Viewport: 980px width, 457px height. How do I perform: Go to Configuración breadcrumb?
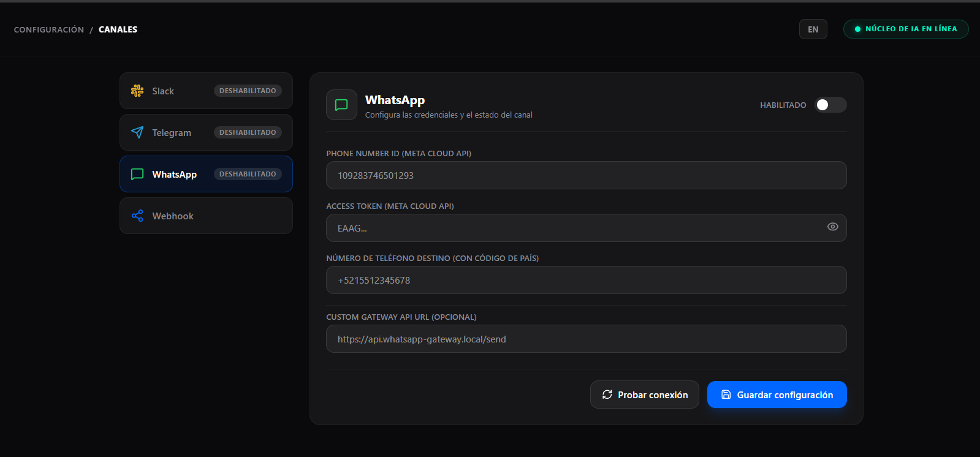[x=49, y=29]
